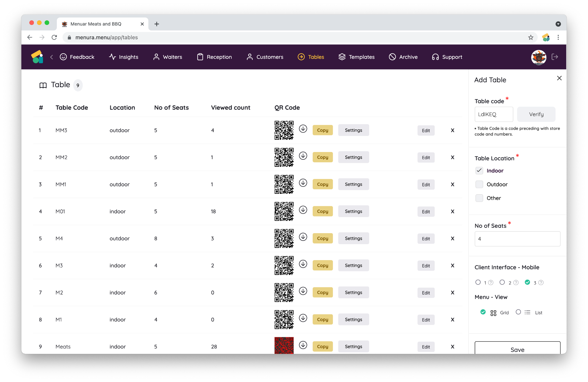Image resolution: width=588 pixels, height=382 pixels.
Task: Open the restaurant profile avatar
Action: [x=539, y=57]
